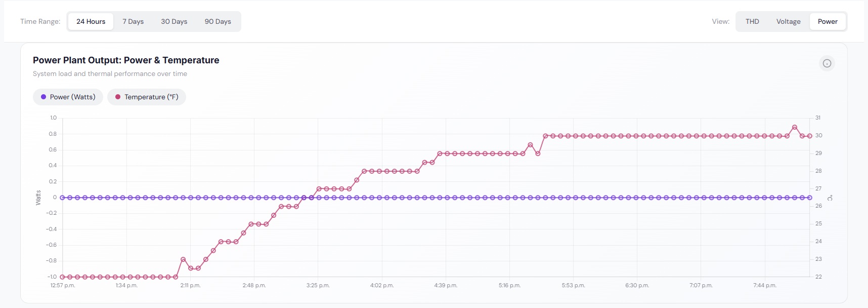
Task: Choose the 30 Days time range
Action: point(174,21)
